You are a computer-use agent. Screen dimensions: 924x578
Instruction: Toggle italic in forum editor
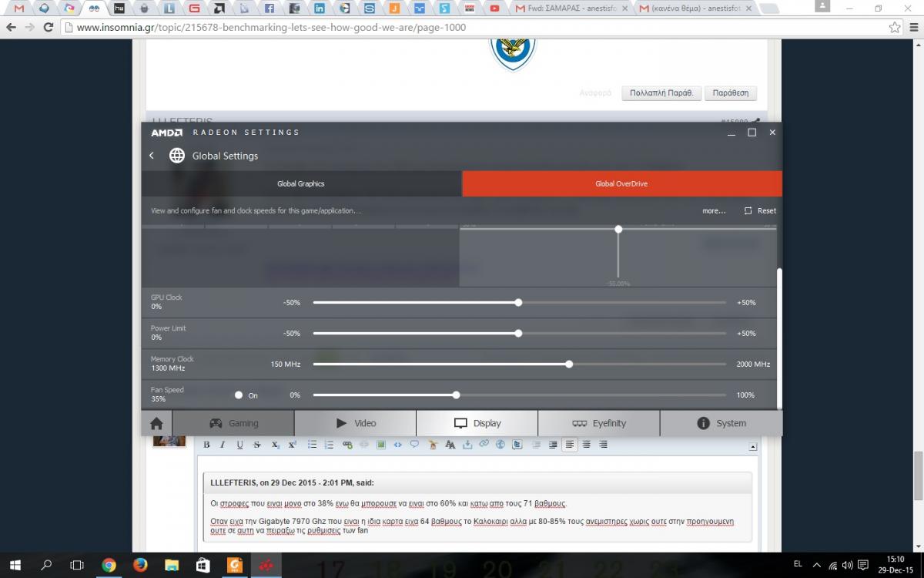[223, 445]
